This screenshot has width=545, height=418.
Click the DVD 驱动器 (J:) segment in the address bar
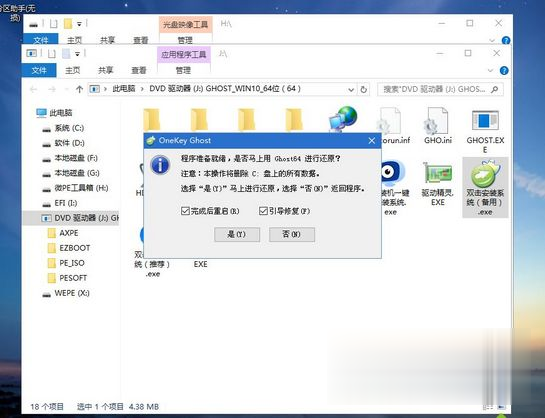pyautogui.click(x=225, y=89)
